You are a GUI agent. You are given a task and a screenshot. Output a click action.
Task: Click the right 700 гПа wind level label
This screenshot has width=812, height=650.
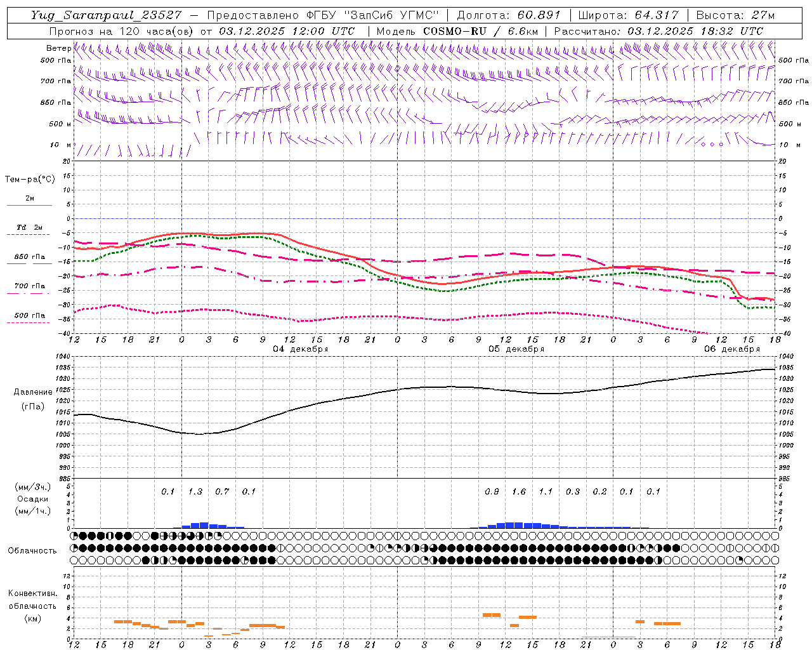(794, 81)
